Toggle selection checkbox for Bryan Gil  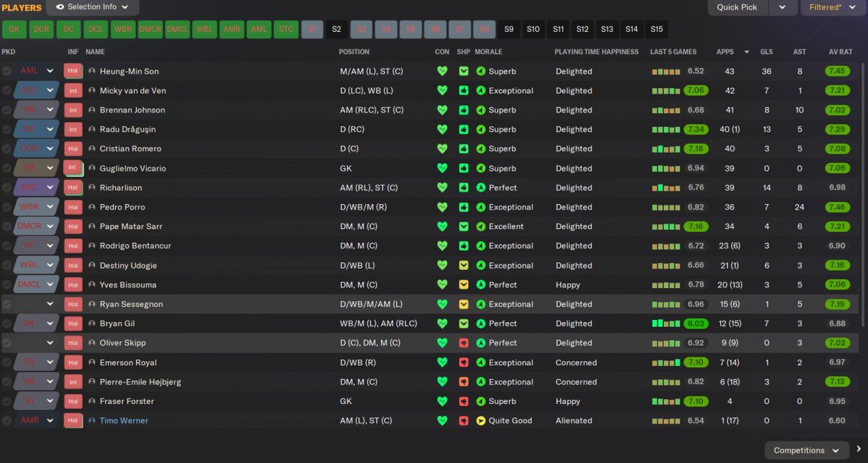7,323
